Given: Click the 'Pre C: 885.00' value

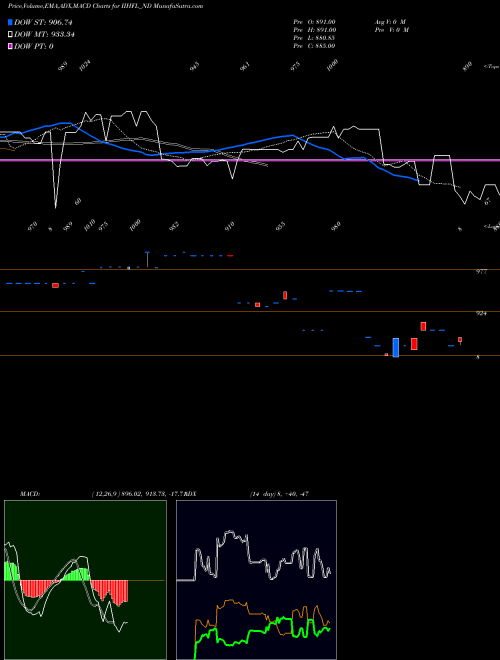Looking at the screenshot, I should click(x=314, y=46).
